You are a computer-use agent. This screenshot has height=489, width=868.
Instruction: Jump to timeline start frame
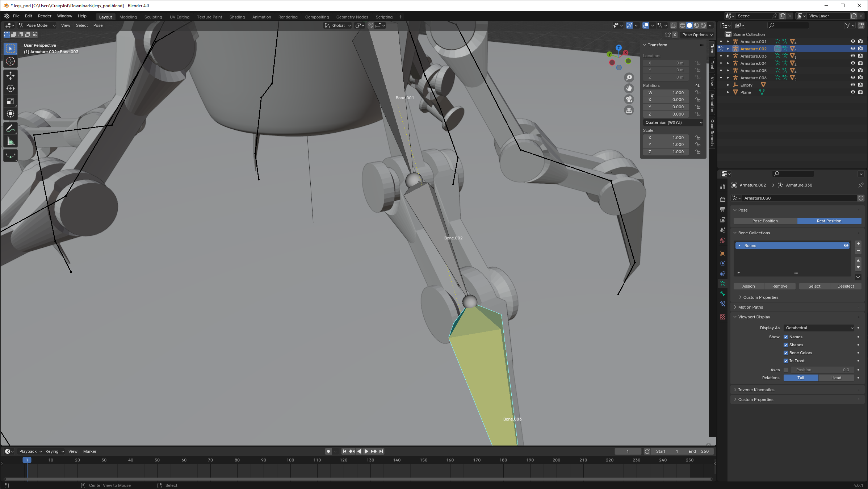(344, 451)
